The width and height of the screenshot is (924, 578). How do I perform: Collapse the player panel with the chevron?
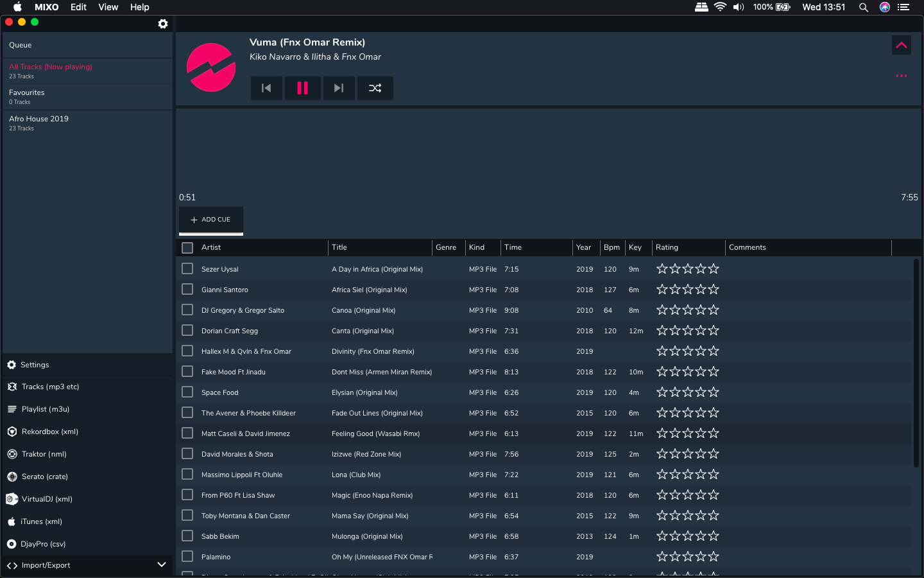[902, 45]
